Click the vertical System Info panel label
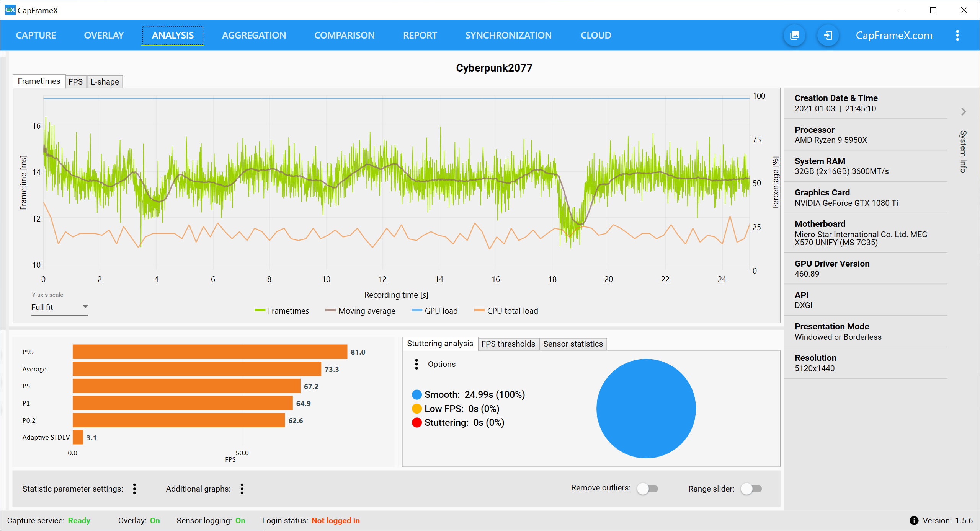The image size is (980, 531). (963, 151)
